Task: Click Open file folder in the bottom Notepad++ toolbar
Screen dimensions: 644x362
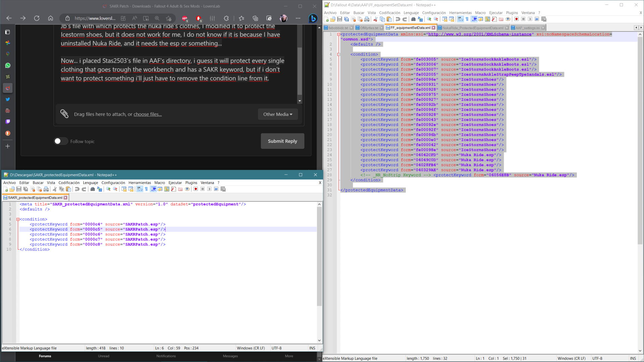Action: tap(12, 189)
